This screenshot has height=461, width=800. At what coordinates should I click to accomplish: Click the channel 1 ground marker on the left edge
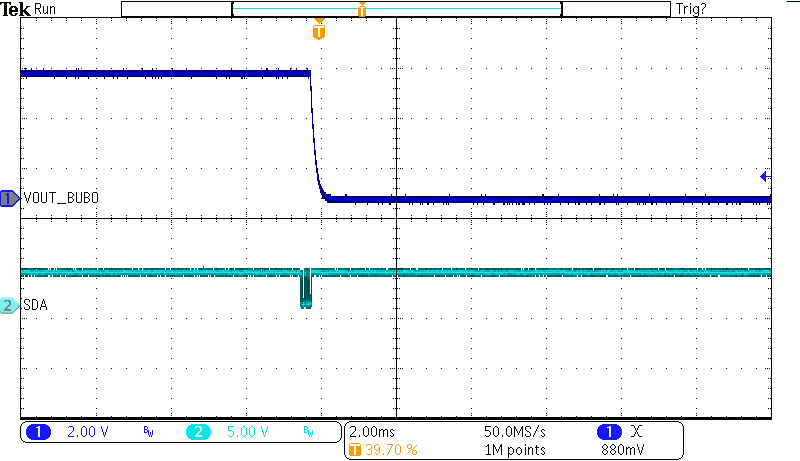(x=10, y=199)
